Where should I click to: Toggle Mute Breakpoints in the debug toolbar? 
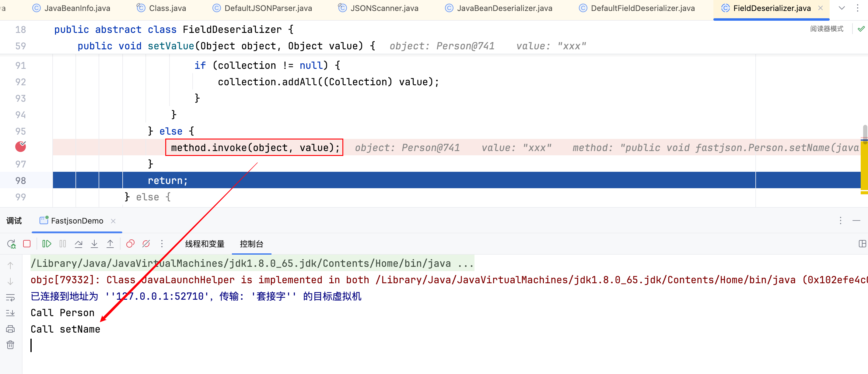[x=146, y=244]
